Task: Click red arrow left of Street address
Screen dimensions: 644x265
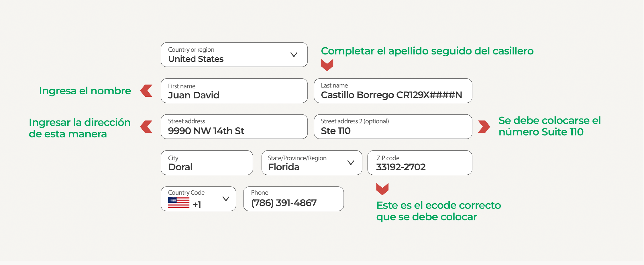Action: click(x=146, y=126)
